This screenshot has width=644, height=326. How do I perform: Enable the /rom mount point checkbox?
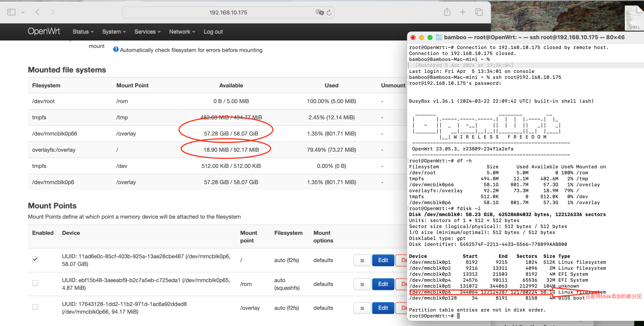click(35, 283)
